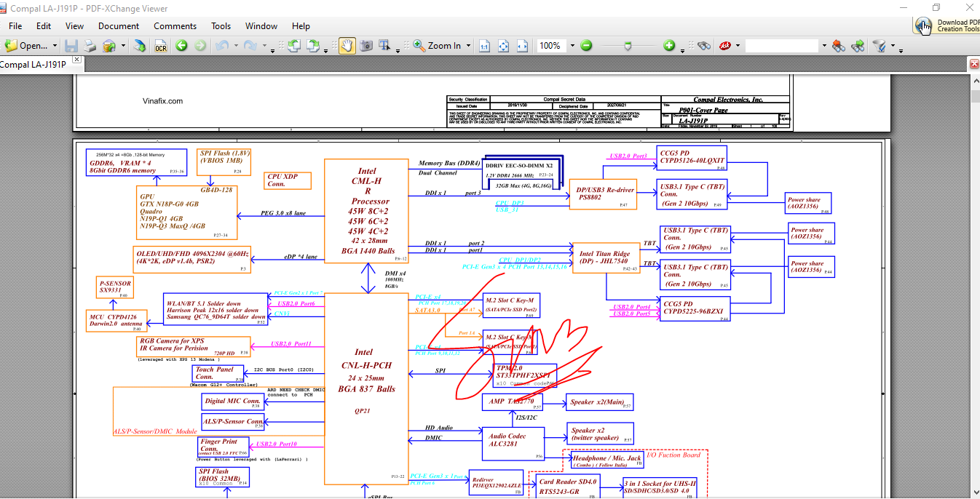Image resolution: width=980 pixels, height=499 pixels.
Task: Click the vertical scrollbar up arrow
Action: point(975,79)
